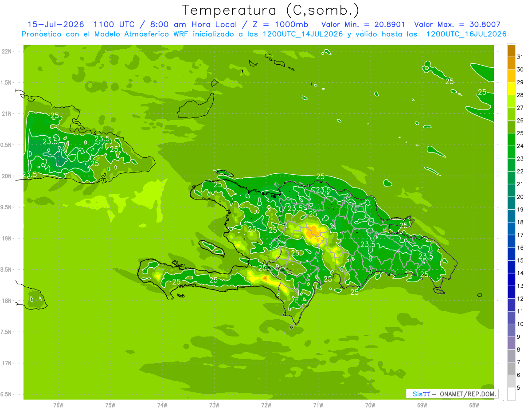Viewport: 532px width, 411px height.
Task: Click the '20N' latitude axis label
Action: 7,176
